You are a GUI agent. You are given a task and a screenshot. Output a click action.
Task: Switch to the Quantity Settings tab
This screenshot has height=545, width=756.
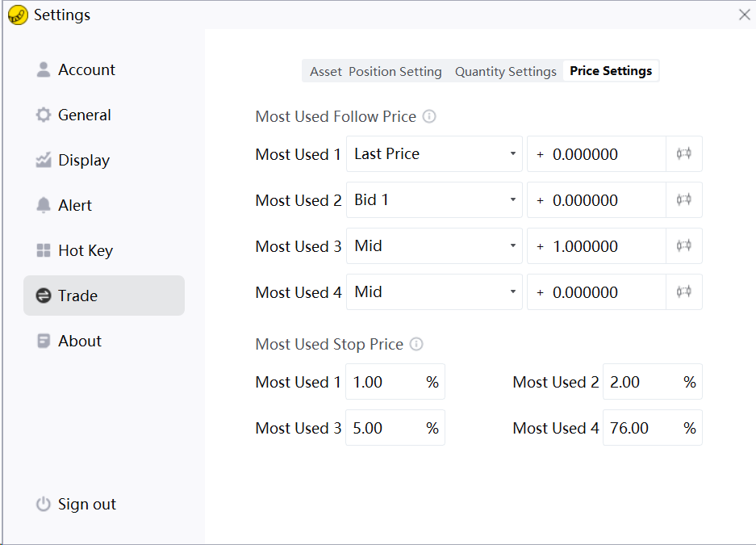[506, 72]
